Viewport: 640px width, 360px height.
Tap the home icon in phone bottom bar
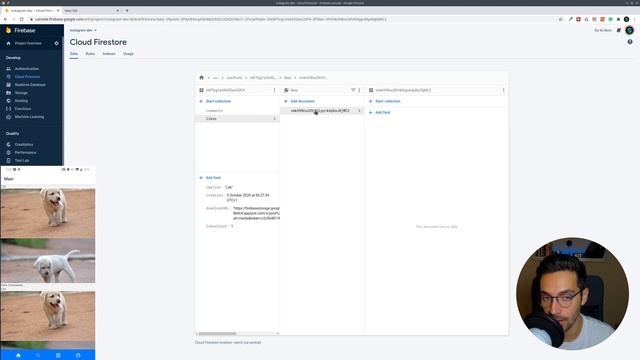point(18,356)
